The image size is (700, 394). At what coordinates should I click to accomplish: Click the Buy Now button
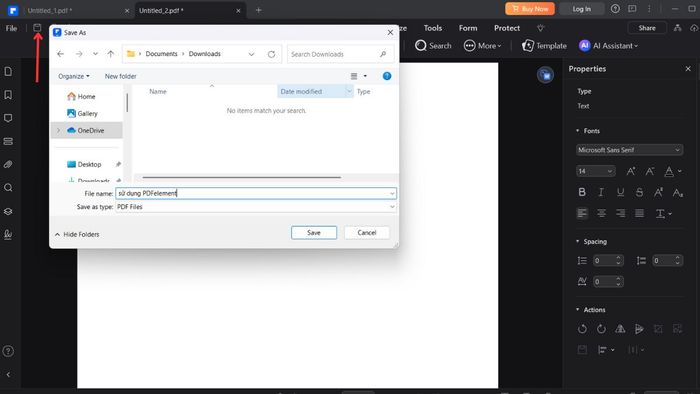530,9
